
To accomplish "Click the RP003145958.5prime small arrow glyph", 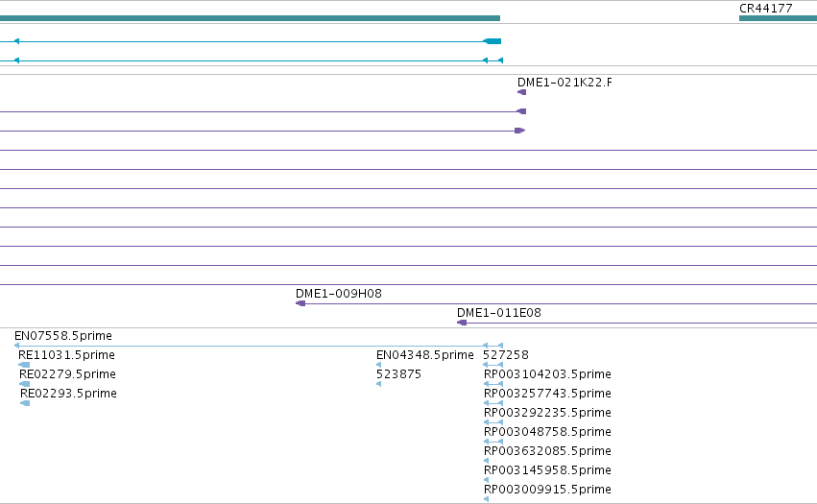I will (486, 481).
